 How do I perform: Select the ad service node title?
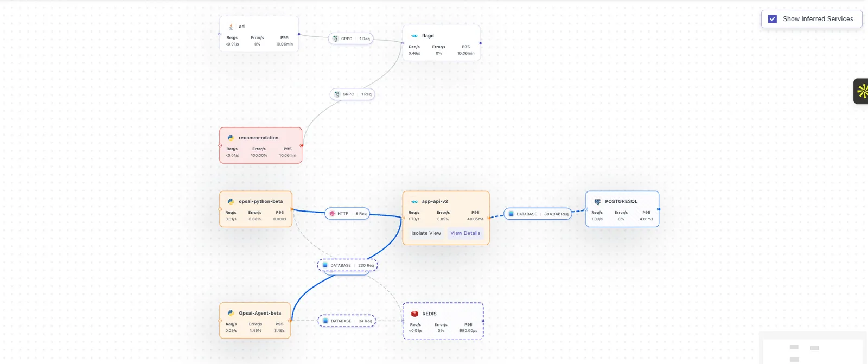point(242,27)
